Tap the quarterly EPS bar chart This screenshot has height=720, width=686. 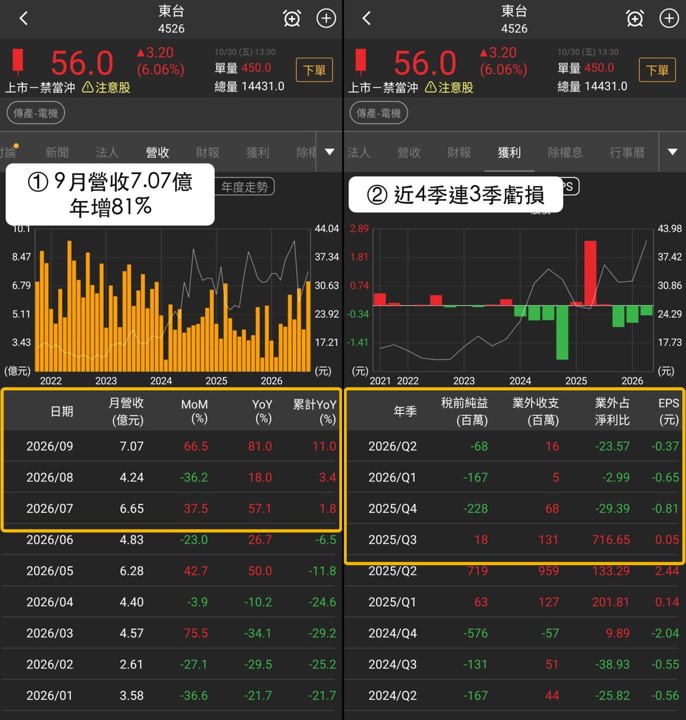click(513, 299)
